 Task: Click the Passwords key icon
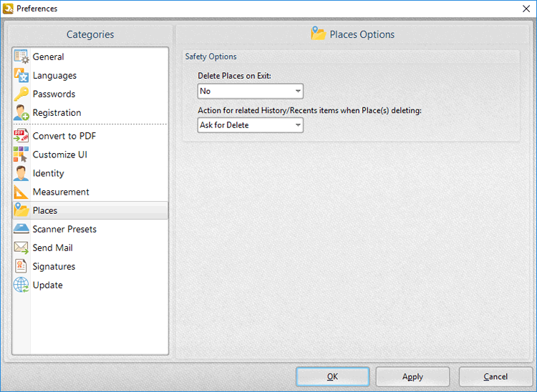pos(21,94)
